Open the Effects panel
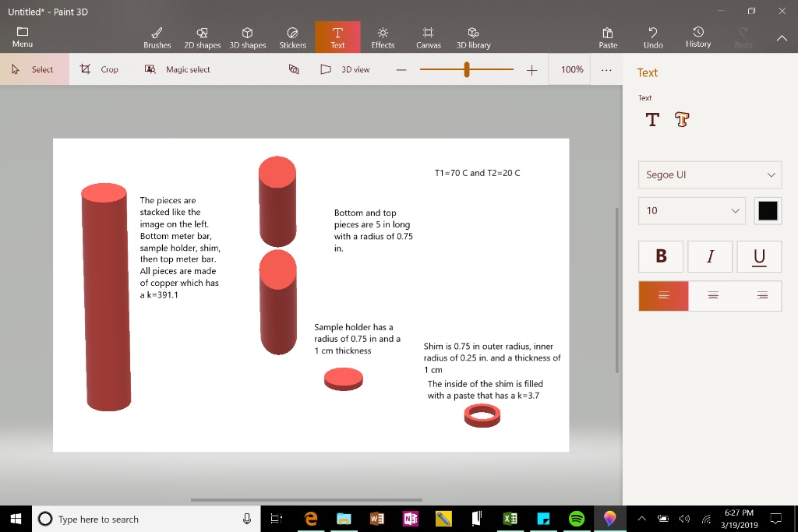 coord(383,37)
